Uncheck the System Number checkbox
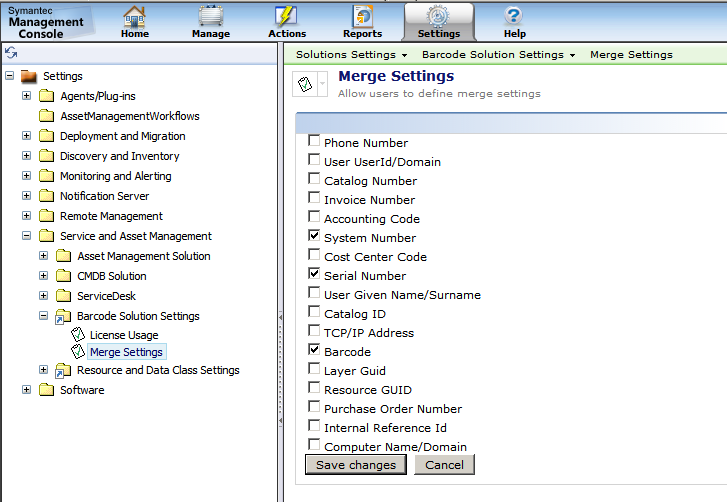 point(314,237)
